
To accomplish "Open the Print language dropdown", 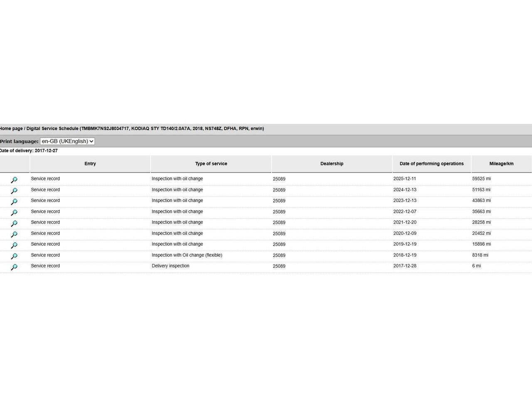I will 67,141.
